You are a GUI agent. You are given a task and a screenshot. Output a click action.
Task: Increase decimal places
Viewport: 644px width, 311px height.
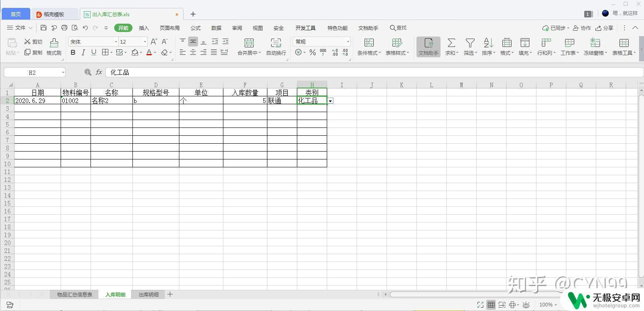click(335, 52)
